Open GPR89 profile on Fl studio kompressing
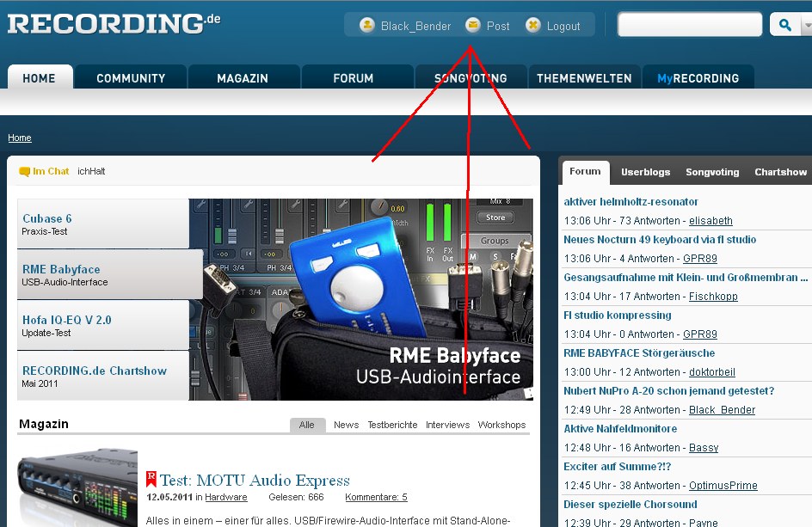 (700, 334)
